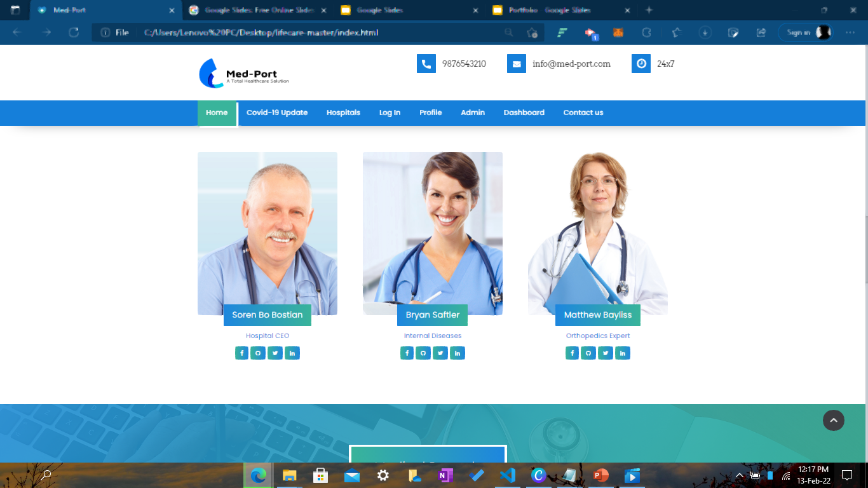The image size is (868, 488).
Task: Click Soren Bo Bostian's photo
Action: tap(268, 233)
